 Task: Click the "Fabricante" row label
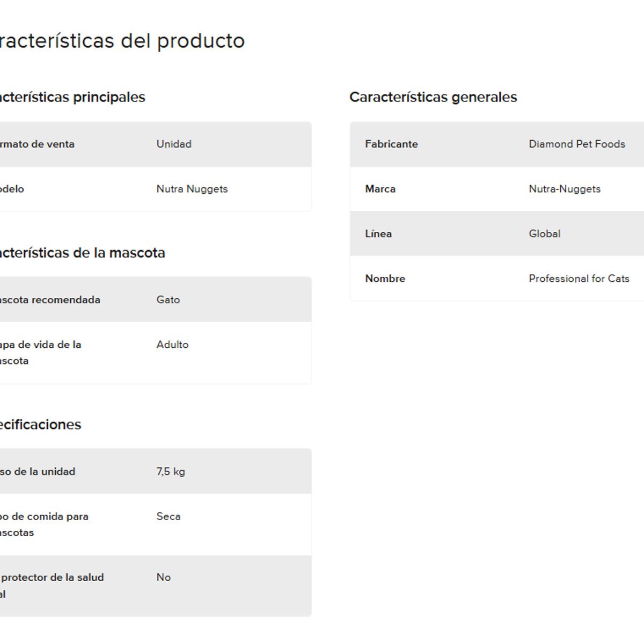391,144
